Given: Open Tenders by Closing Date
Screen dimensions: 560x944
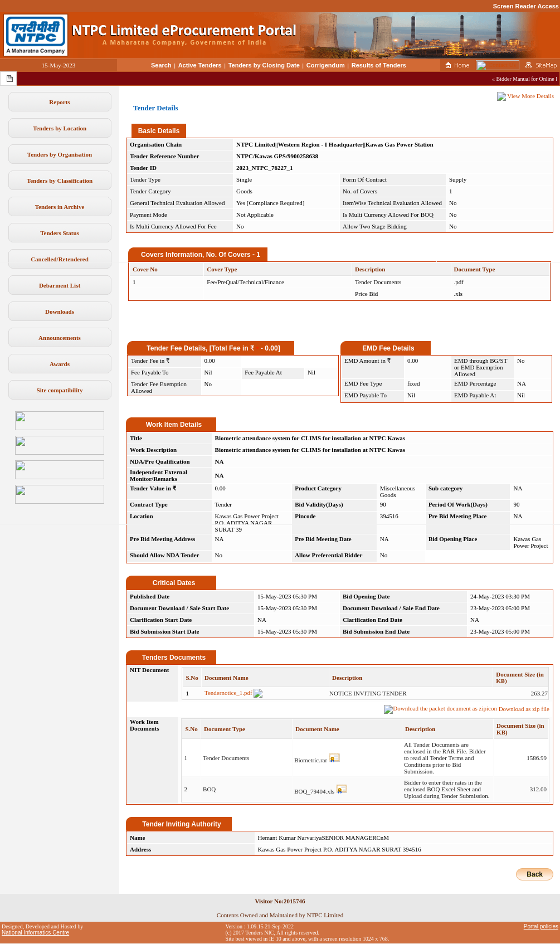Looking at the screenshot, I should pyautogui.click(x=264, y=65).
